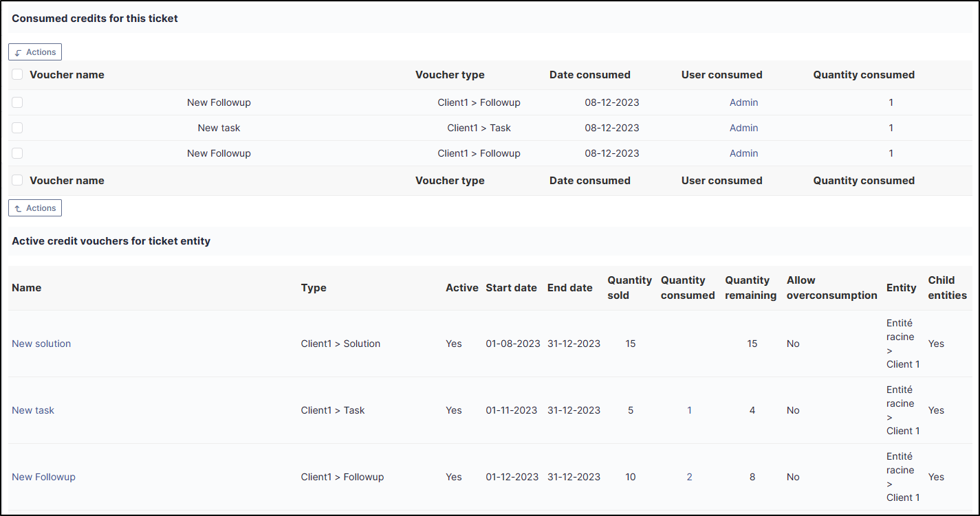The height and width of the screenshot is (516, 980).
Task: Click Admin in the first New Followup row
Action: coord(743,102)
